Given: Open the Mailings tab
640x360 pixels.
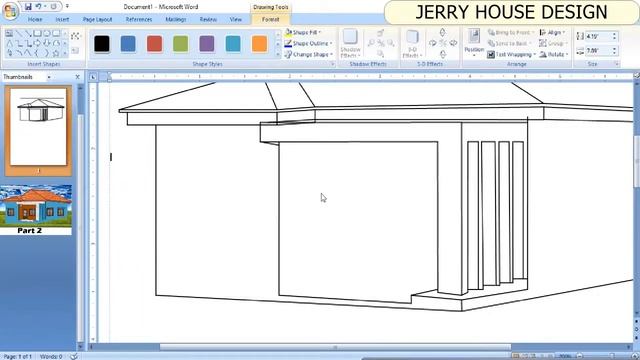Looking at the screenshot, I should 176,19.
